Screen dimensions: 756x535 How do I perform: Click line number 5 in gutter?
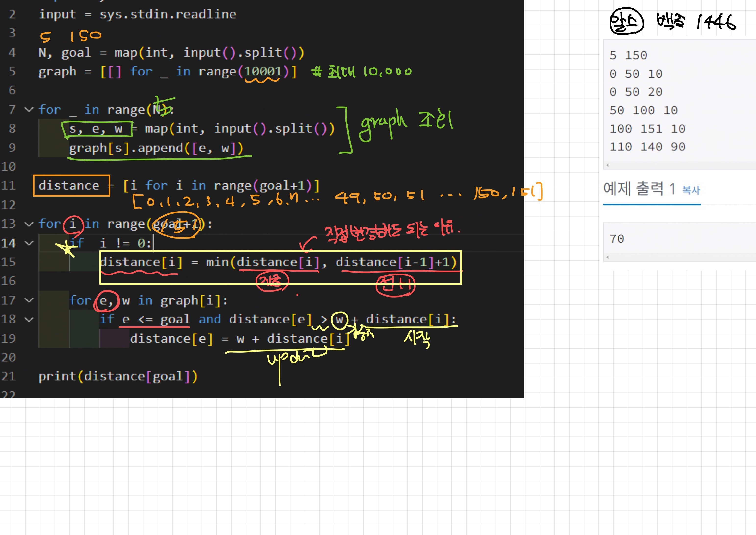[12, 72]
